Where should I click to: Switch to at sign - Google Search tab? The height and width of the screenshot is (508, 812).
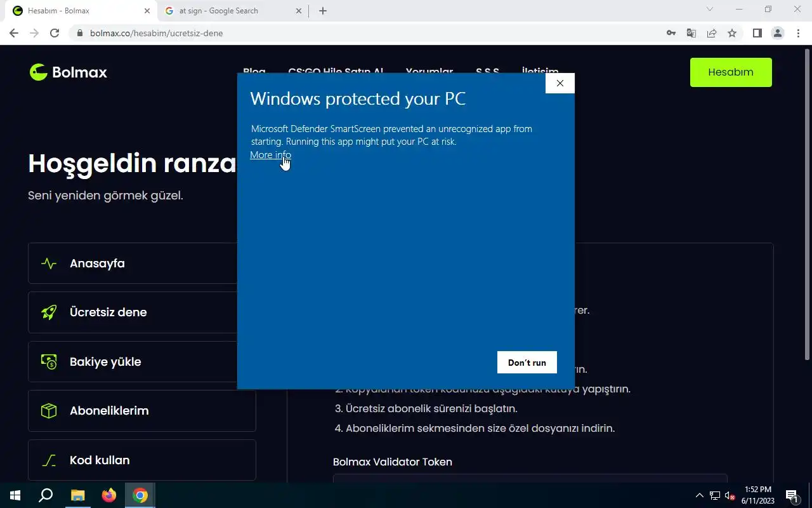coord(232,11)
